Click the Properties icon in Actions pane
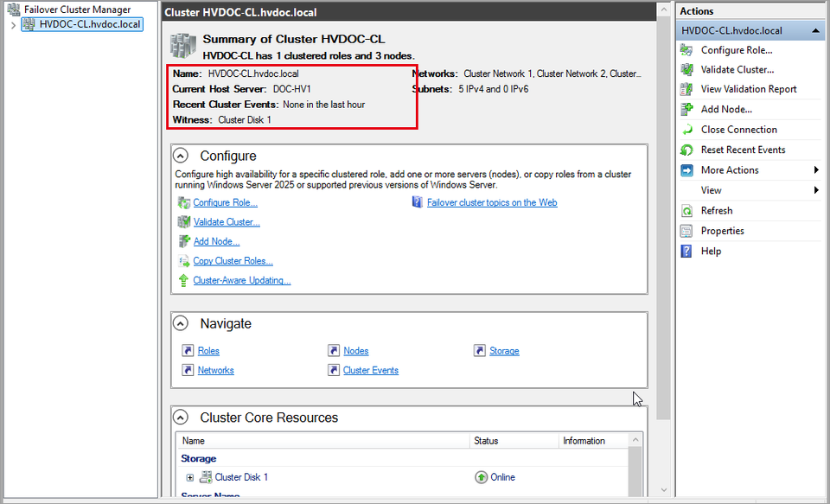 pyautogui.click(x=686, y=231)
